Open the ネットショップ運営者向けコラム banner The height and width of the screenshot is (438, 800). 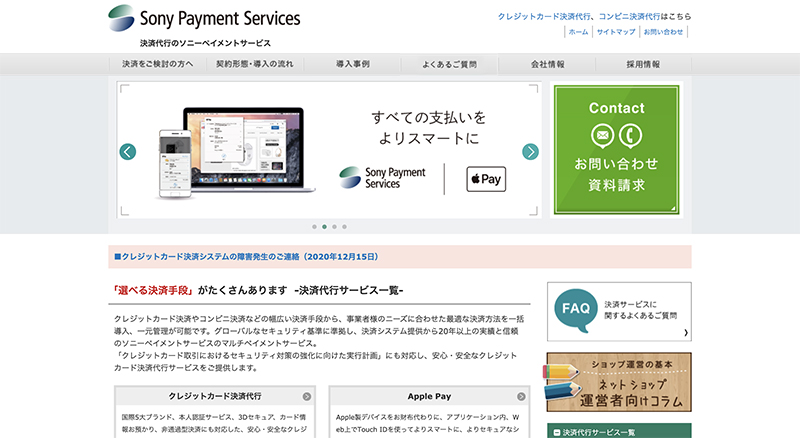click(618, 382)
